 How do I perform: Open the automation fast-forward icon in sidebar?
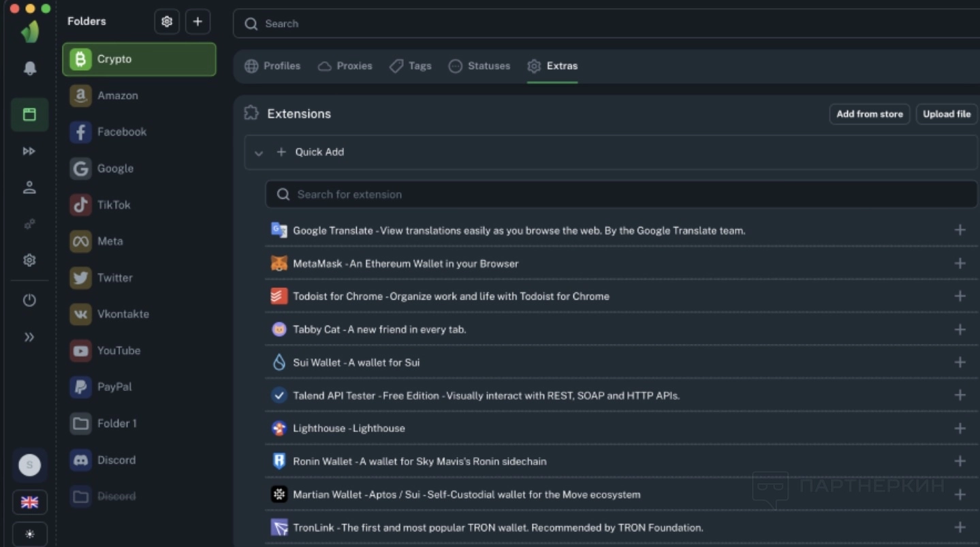tap(29, 151)
